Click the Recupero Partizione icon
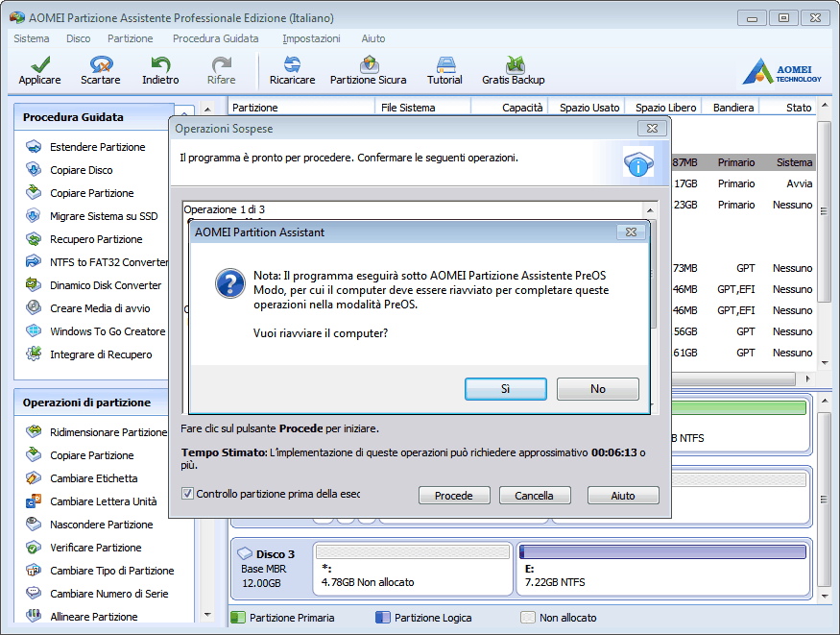 (x=34, y=238)
